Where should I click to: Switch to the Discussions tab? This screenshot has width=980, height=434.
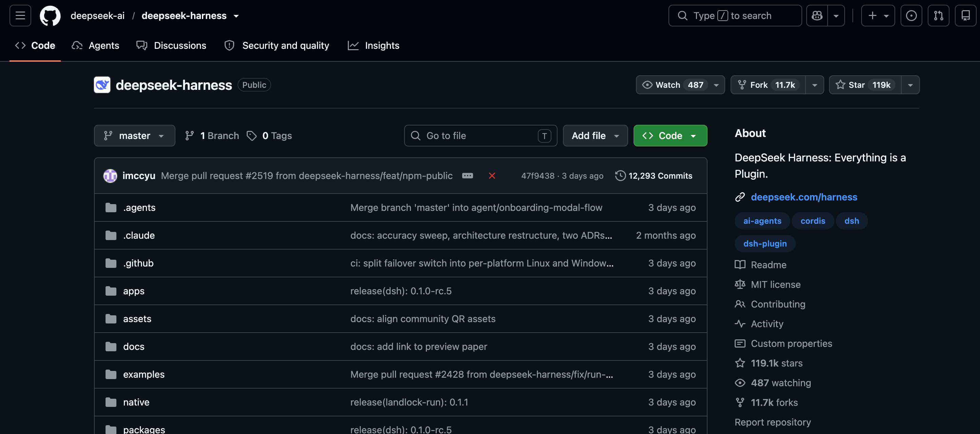[x=171, y=46]
